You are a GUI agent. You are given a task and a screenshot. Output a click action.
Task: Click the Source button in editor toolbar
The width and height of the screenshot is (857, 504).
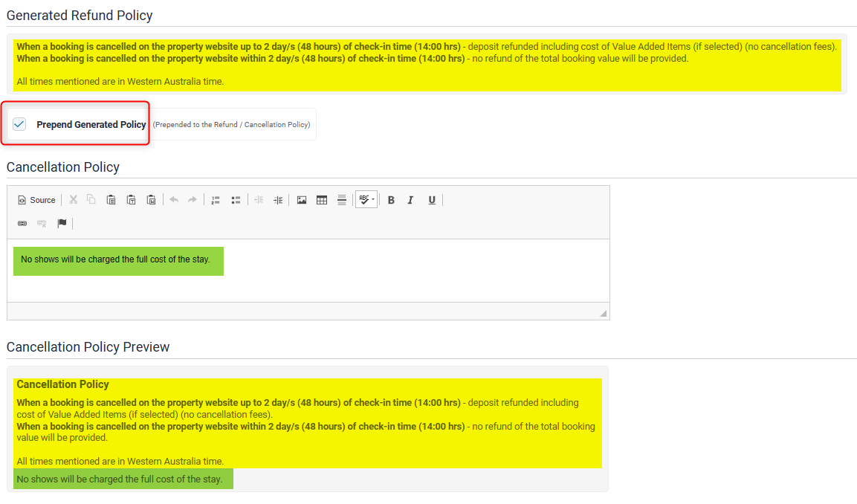37,200
